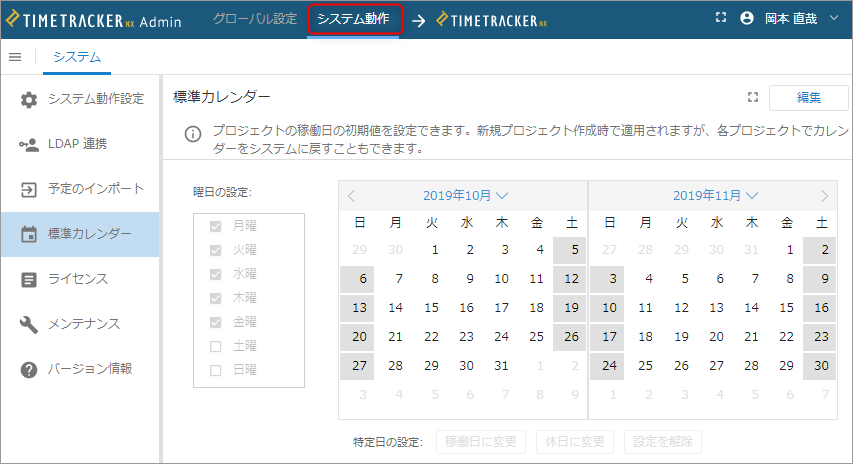The width and height of the screenshot is (853, 464).
Task: Expand the user menu chevron beside 岡本 直哉
Action: 834,18
